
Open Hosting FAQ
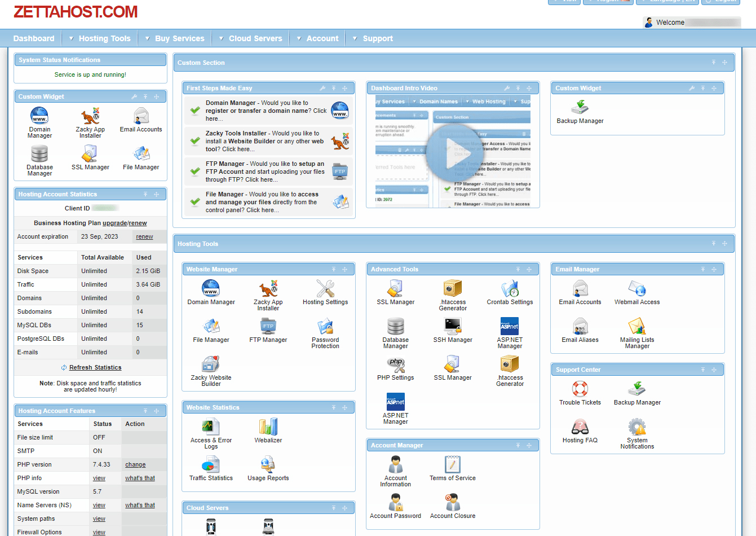(x=580, y=431)
